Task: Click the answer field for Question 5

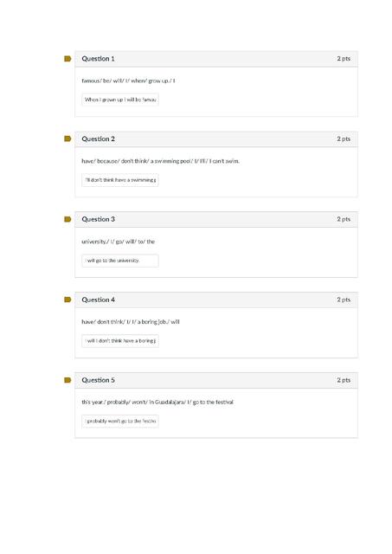Action: [120, 422]
